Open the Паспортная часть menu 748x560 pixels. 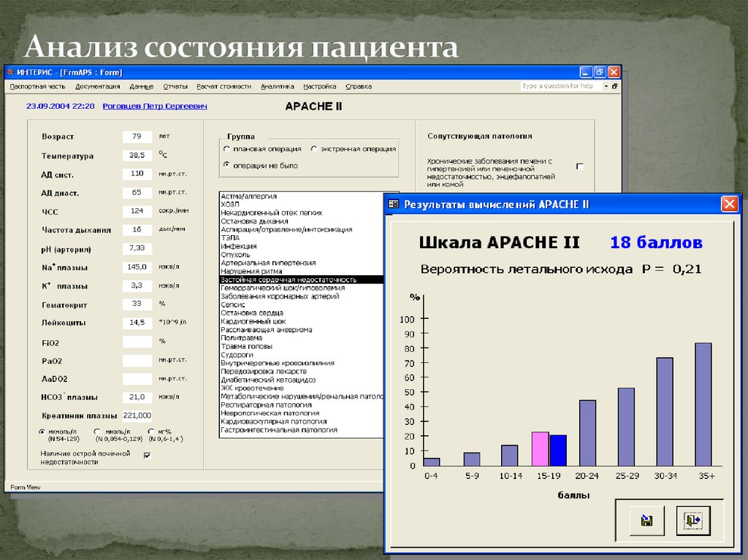tap(37, 85)
